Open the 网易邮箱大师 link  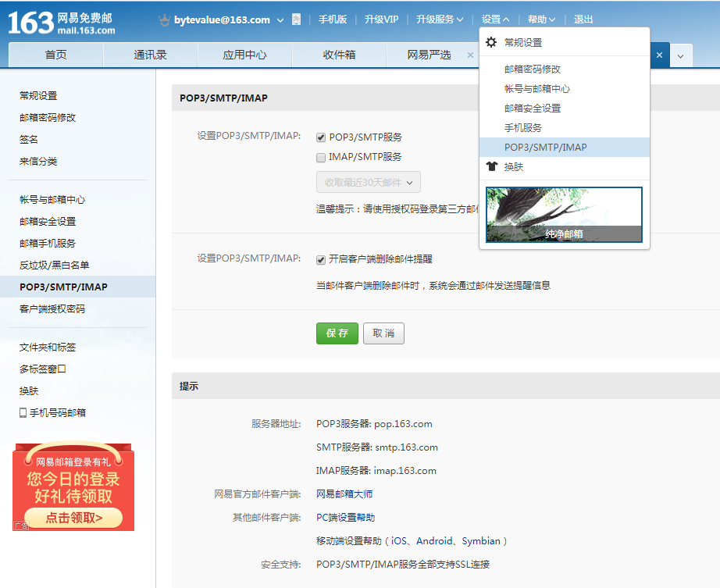(344, 494)
